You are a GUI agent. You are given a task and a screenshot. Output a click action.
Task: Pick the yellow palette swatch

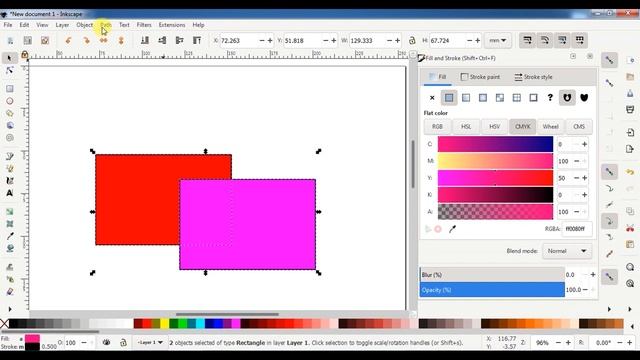(x=164, y=324)
